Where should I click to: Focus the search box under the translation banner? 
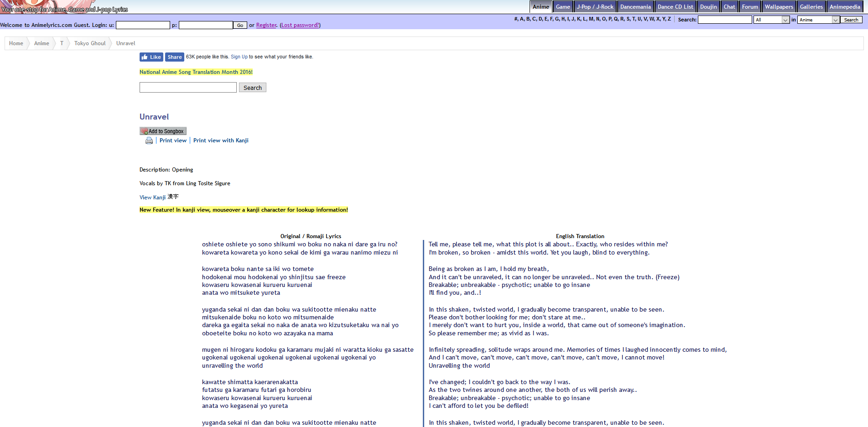188,88
